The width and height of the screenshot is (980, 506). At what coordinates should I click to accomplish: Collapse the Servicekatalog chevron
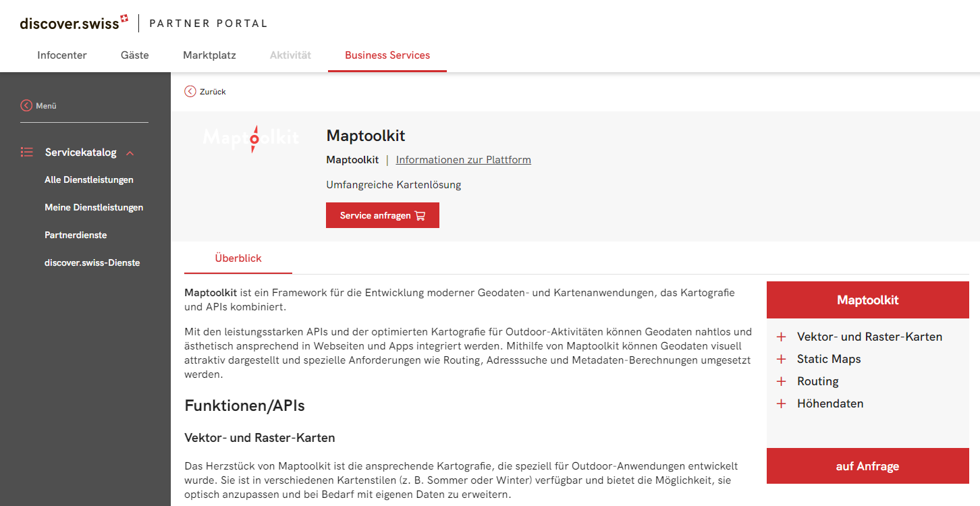coord(130,153)
